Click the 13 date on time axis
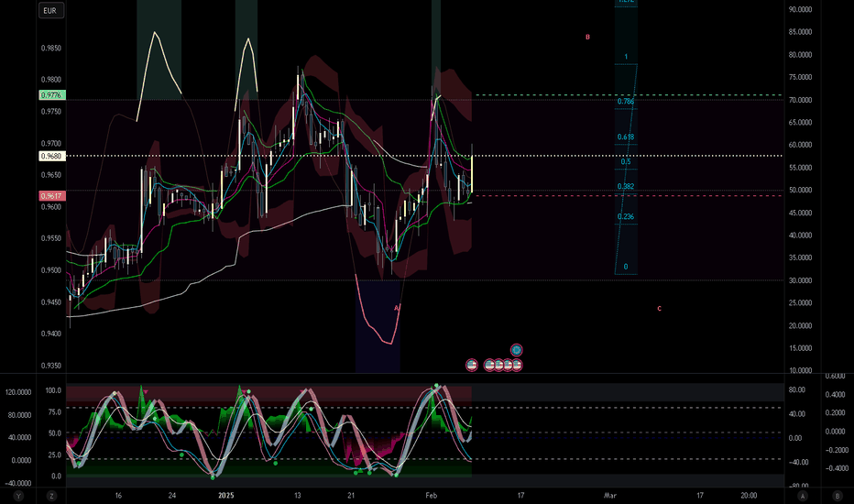The height and width of the screenshot is (504, 854). pyautogui.click(x=298, y=495)
